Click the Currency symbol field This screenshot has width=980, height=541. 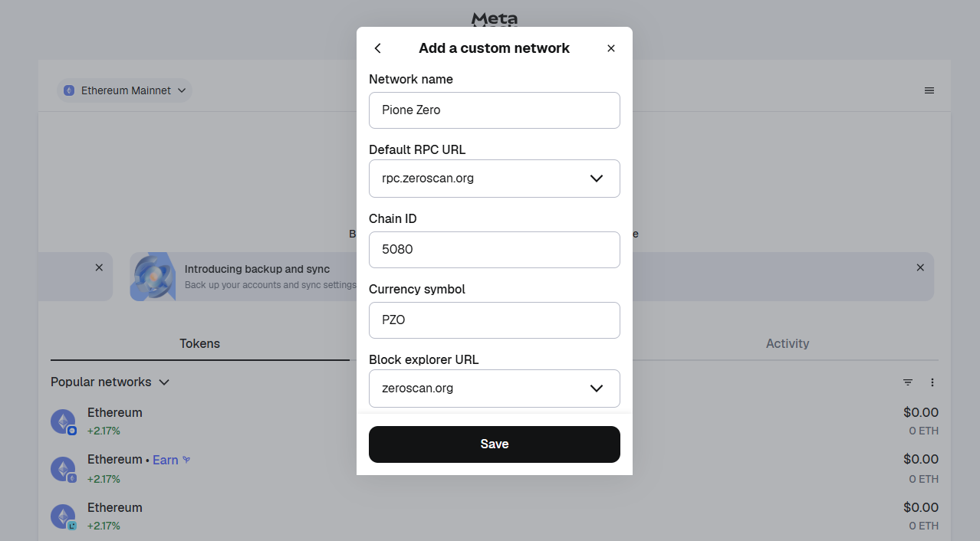pyautogui.click(x=494, y=320)
